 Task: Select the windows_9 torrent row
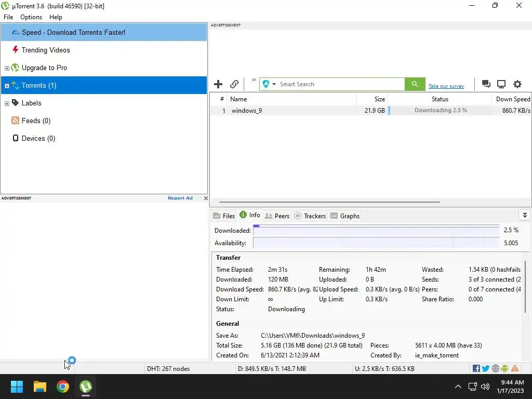370,110
